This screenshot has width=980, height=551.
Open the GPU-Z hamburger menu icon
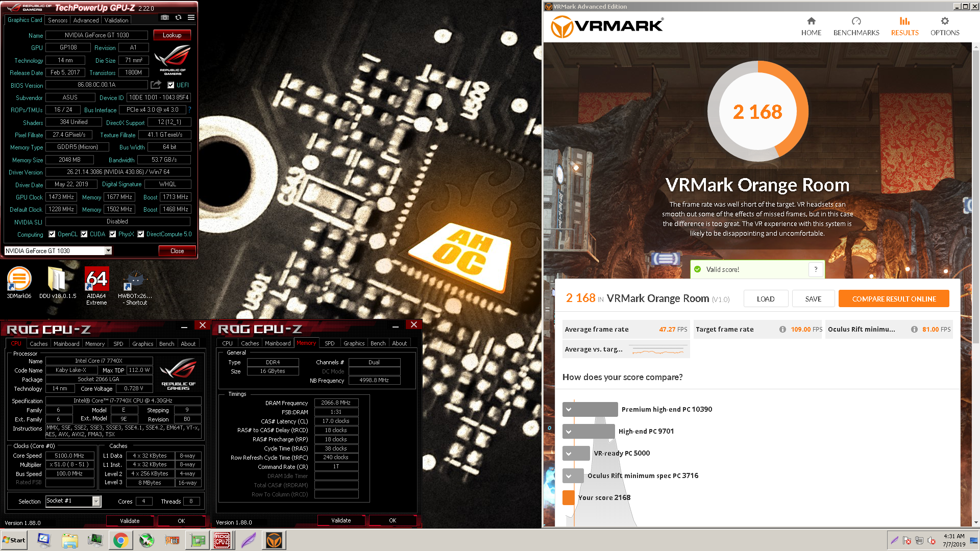point(191,17)
